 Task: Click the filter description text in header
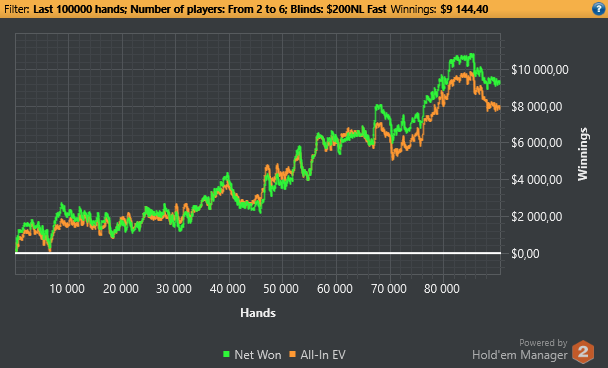[210, 9]
